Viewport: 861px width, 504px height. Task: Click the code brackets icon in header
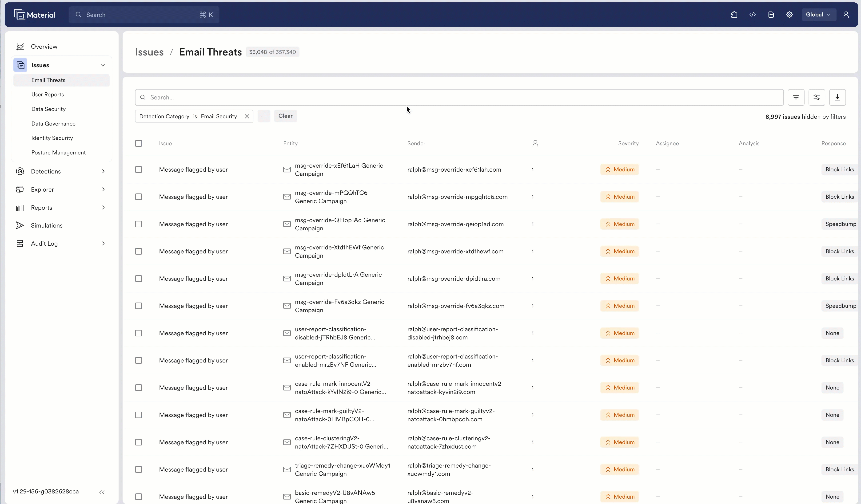pos(752,15)
